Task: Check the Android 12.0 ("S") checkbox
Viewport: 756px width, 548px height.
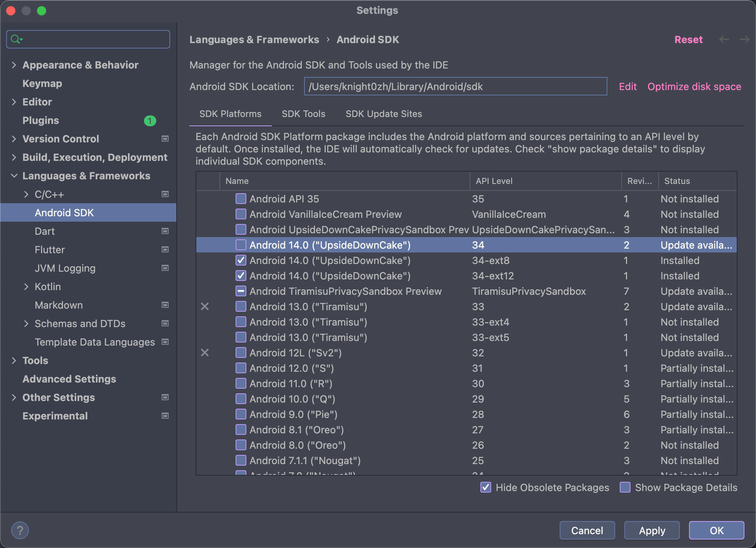Action: [241, 368]
